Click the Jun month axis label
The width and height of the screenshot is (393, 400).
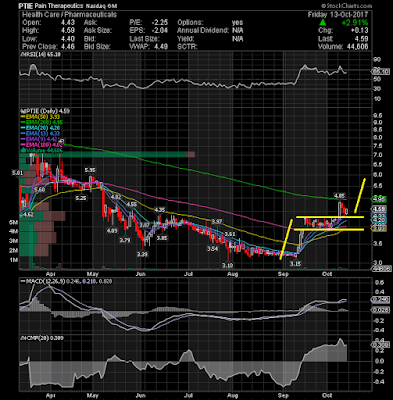(x=140, y=274)
